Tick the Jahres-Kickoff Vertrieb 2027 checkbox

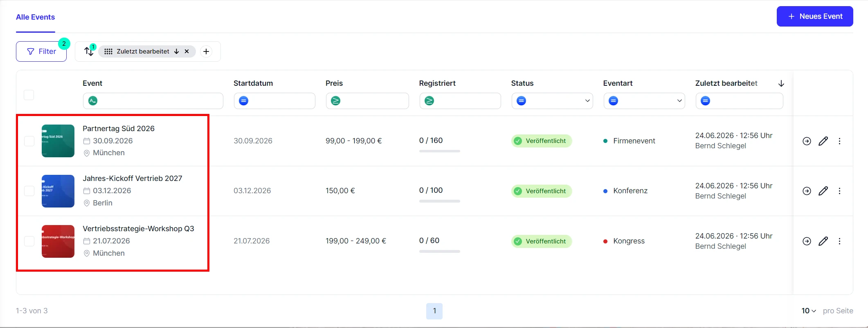pos(29,191)
